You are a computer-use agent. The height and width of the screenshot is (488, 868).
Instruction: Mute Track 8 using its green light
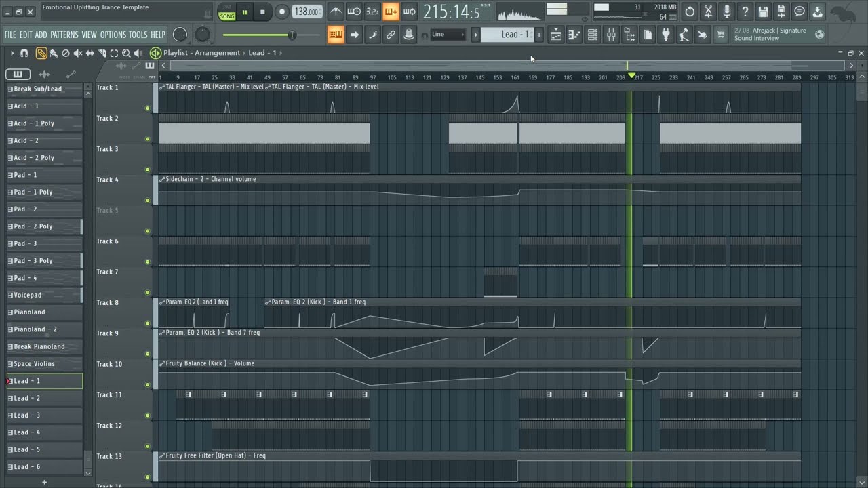click(x=147, y=323)
